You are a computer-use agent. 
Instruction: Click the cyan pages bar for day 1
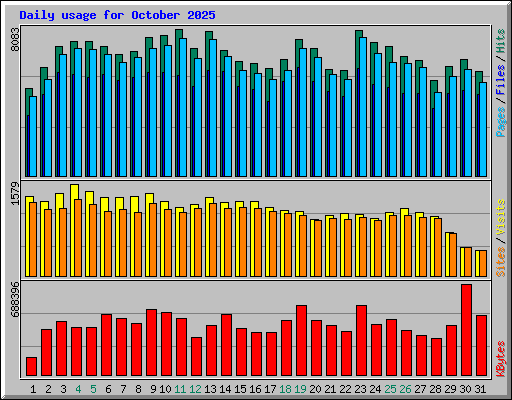coord(33,136)
